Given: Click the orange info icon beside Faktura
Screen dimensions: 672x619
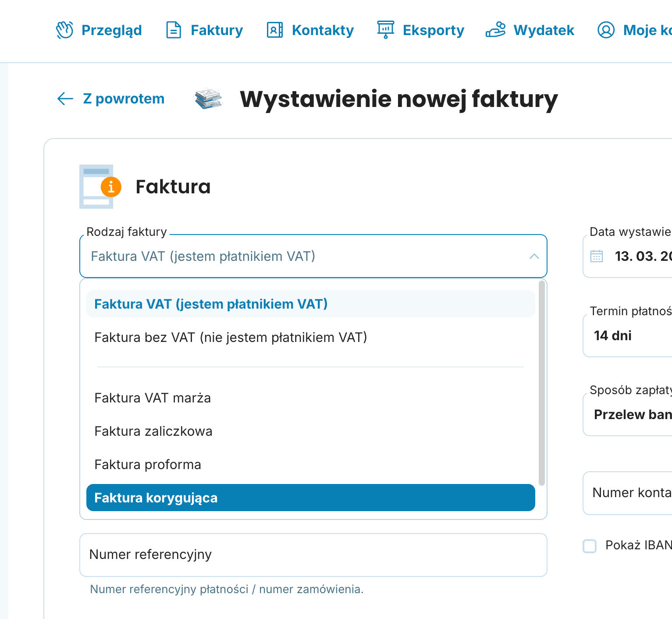Looking at the screenshot, I should [111, 187].
